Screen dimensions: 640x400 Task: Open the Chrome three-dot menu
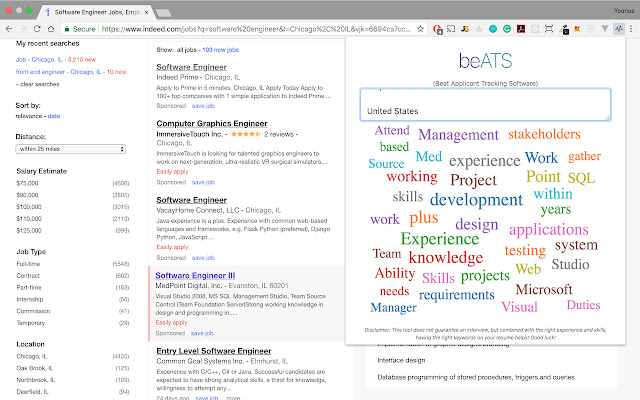pos(631,29)
